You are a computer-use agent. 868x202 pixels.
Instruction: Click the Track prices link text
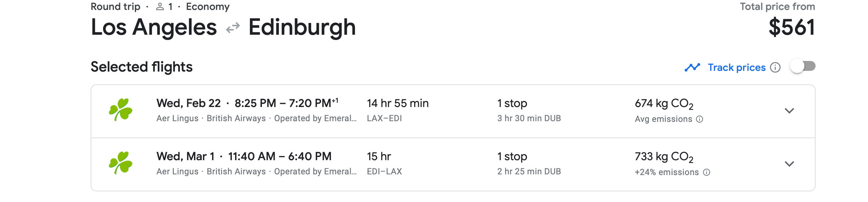click(736, 67)
